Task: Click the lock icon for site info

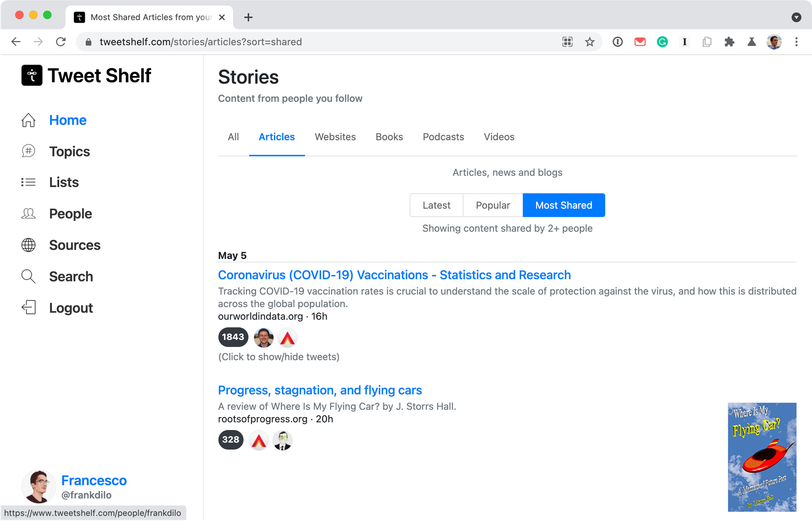Action: tap(89, 42)
